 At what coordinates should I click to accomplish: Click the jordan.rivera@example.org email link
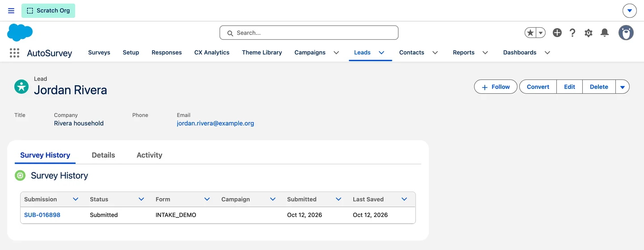point(216,123)
